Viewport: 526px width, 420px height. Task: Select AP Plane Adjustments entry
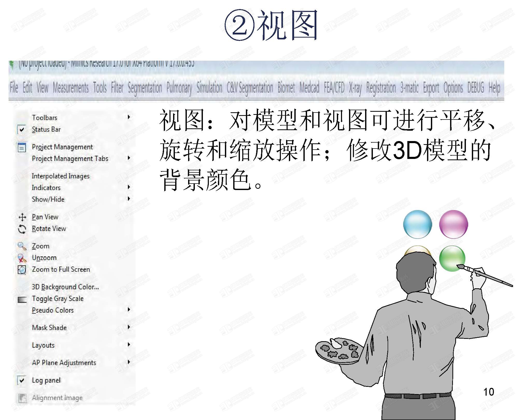64,363
